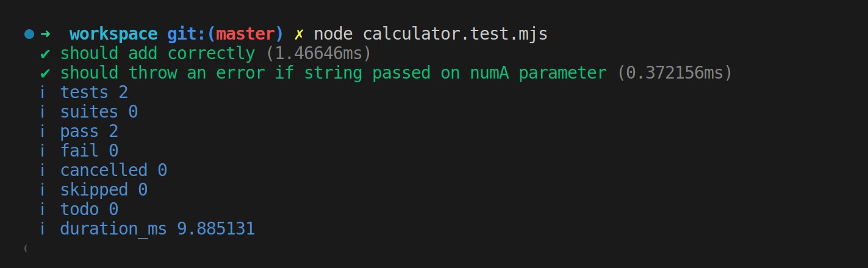Screen dimensions: 868x268
Task: Click the info icon beside 'fail 0'
Action: [43, 151]
